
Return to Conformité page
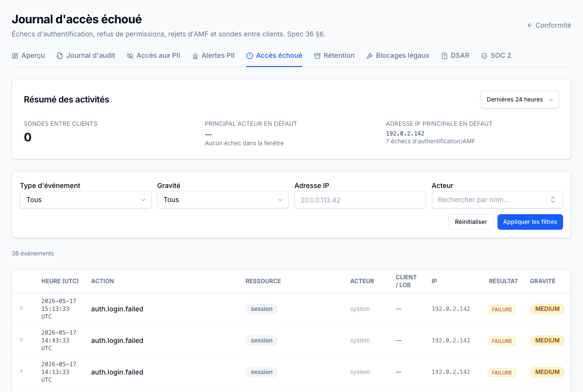[x=549, y=25]
